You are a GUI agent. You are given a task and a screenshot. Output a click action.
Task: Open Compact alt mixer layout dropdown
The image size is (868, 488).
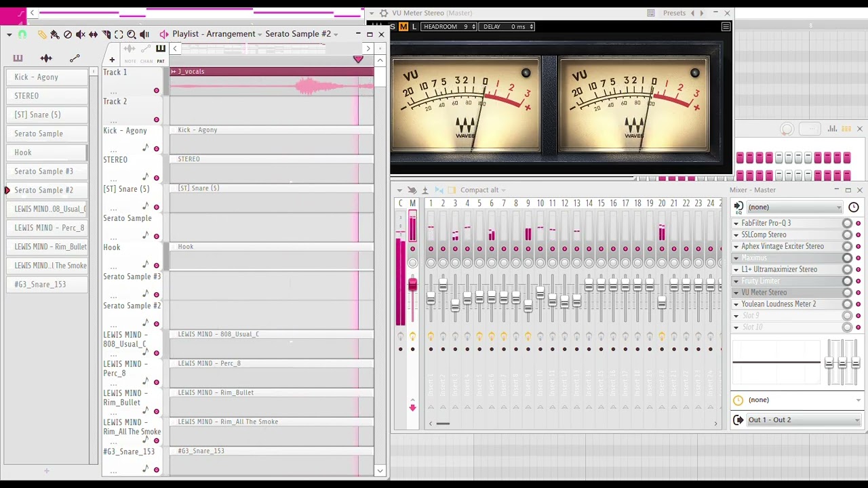483,190
